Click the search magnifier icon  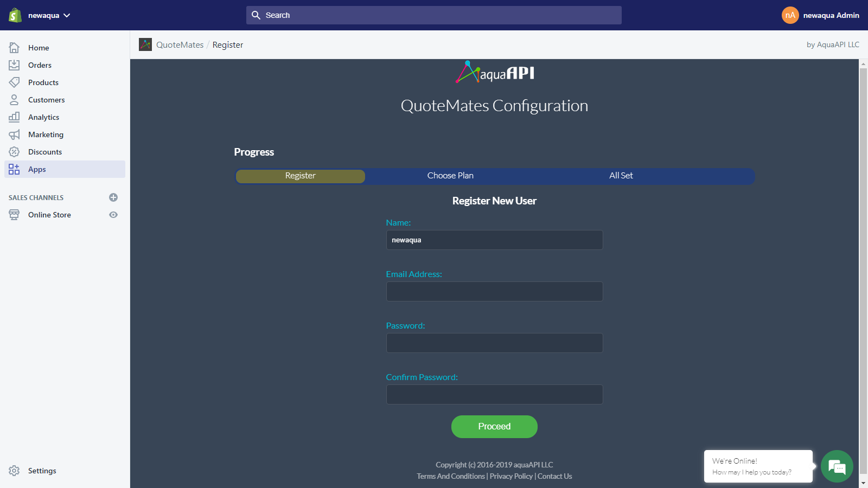click(256, 15)
